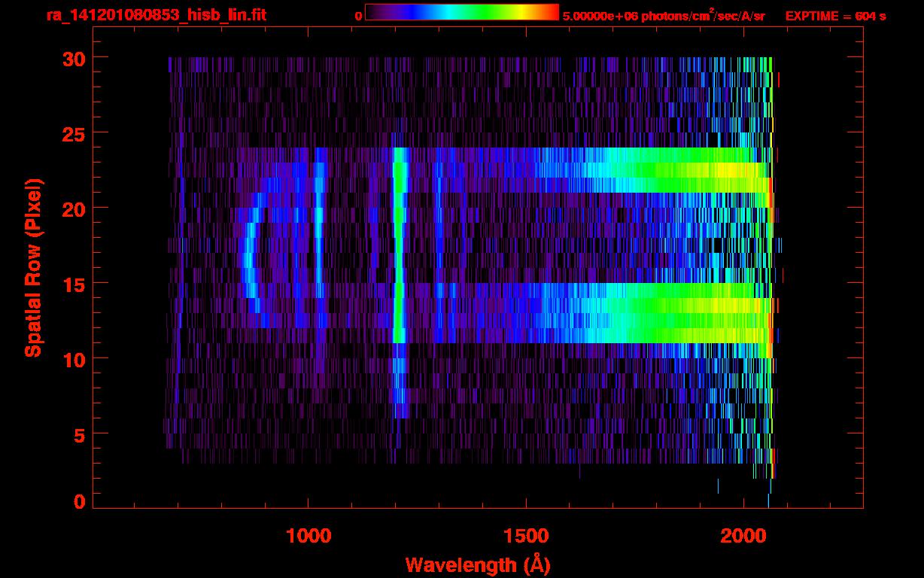The height and width of the screenshot is (578, 924).
Task: Click the 5.00000e+06 photons color bar maximum label
Action: coord(664,15)
